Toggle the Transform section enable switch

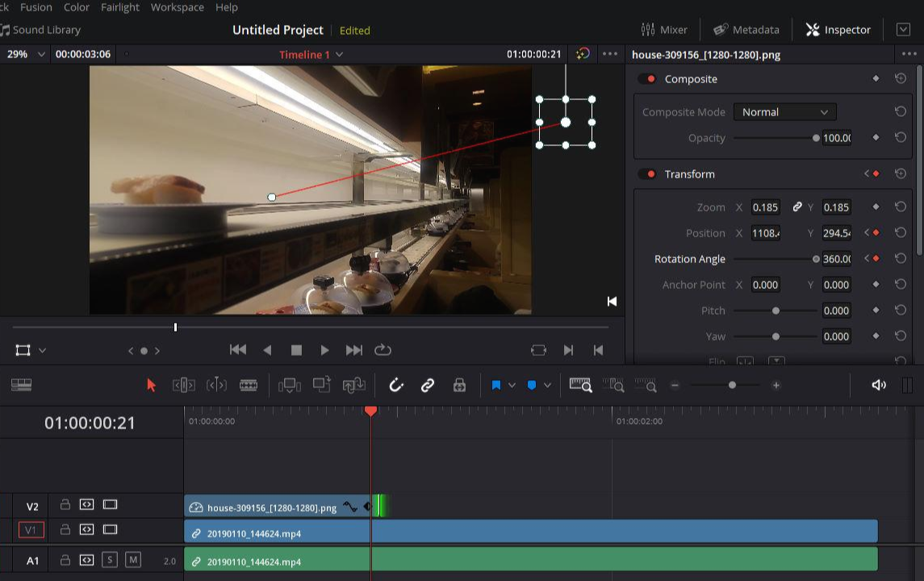tap(647, 173)
